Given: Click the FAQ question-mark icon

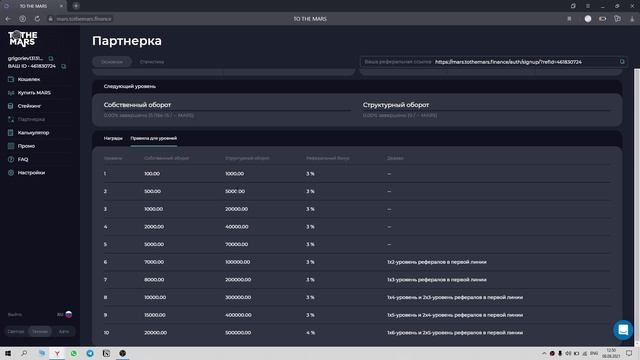Looking at the screenshot, I should pyautogui.click(x=11, y=159).
